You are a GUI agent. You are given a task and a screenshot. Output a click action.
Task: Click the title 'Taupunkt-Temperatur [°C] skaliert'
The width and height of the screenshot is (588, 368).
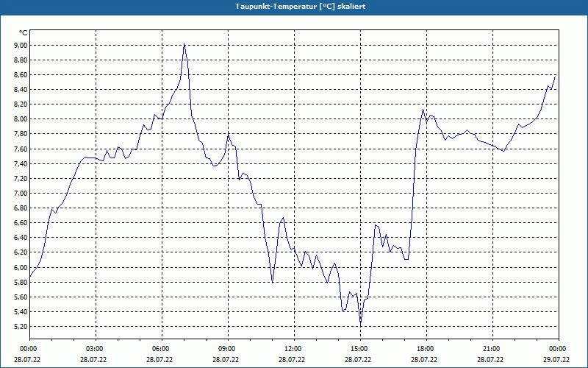point(301,7)
